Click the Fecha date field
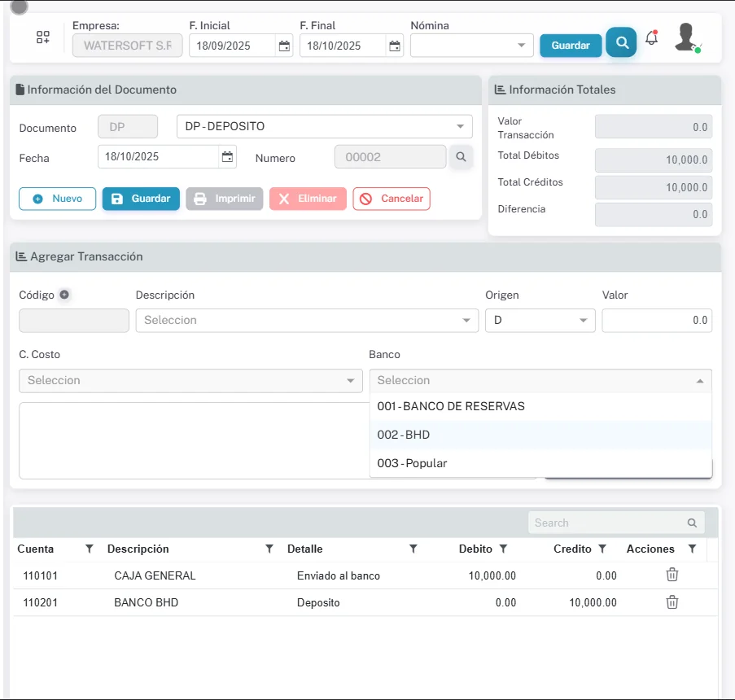The image size is (735, 700). tap(159, 156)
